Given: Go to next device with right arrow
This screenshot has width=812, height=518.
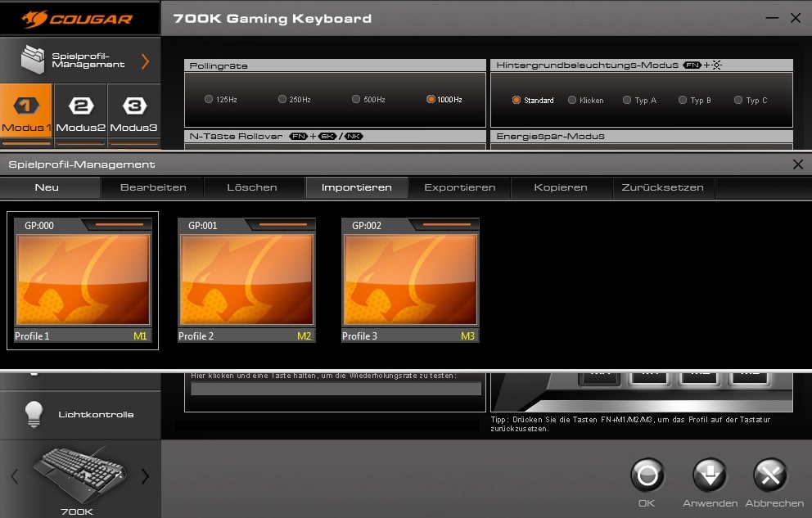Looking at the screenshot, I should point(145,476).
